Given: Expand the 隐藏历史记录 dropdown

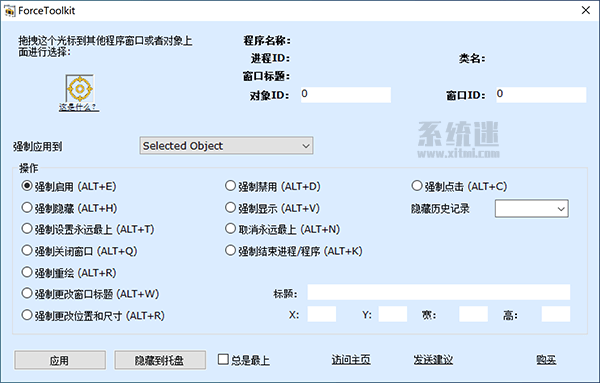Looking at the screenshot, I should tap(532, 209).
